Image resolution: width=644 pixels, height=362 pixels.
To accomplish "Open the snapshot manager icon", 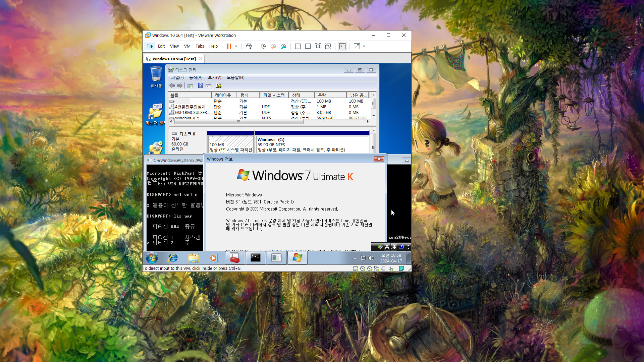I will coord(283,46).
